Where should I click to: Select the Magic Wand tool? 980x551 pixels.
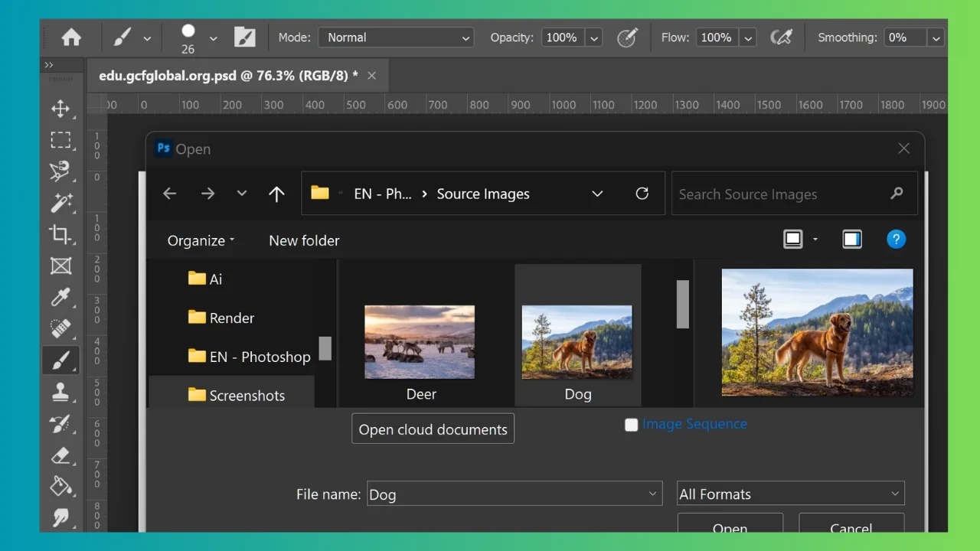point(60,203)
